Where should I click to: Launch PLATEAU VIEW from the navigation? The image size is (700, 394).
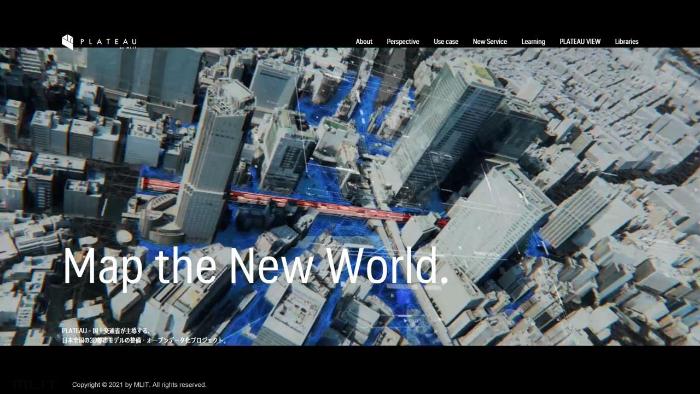[x=580, y=41]
